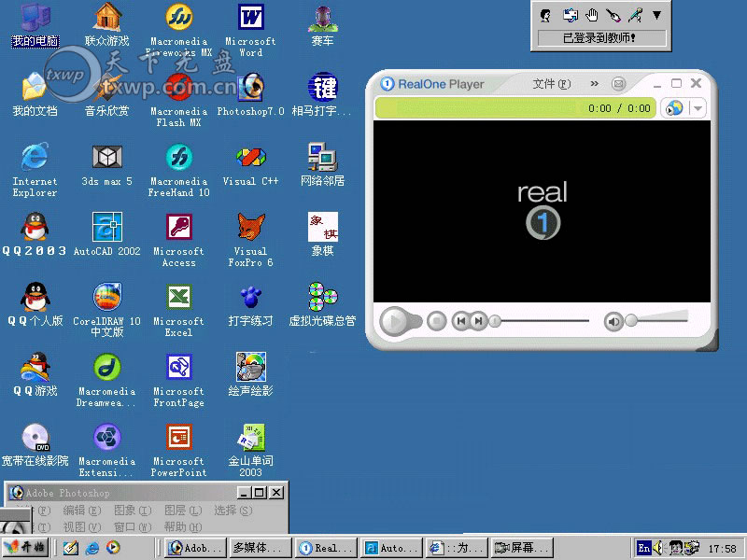Click the RealOne Player play button
The image size is (747, 560).
(394, 321)
